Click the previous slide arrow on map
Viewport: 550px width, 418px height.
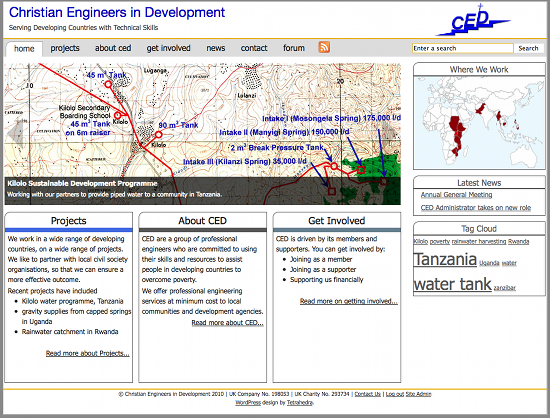(x=15, y=134)
